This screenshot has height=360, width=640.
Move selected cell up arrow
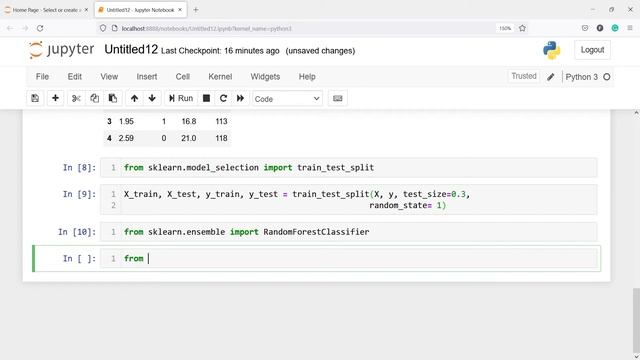tap(134, 98)
